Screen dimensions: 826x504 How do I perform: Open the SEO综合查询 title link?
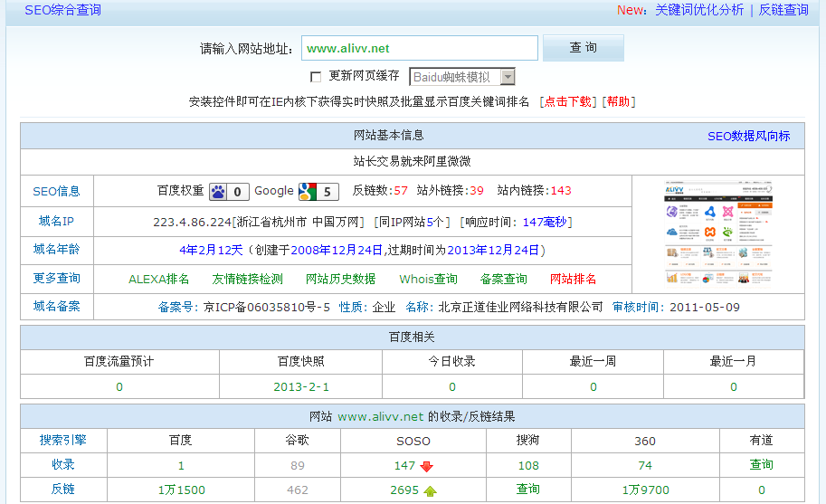coord(62,10)
